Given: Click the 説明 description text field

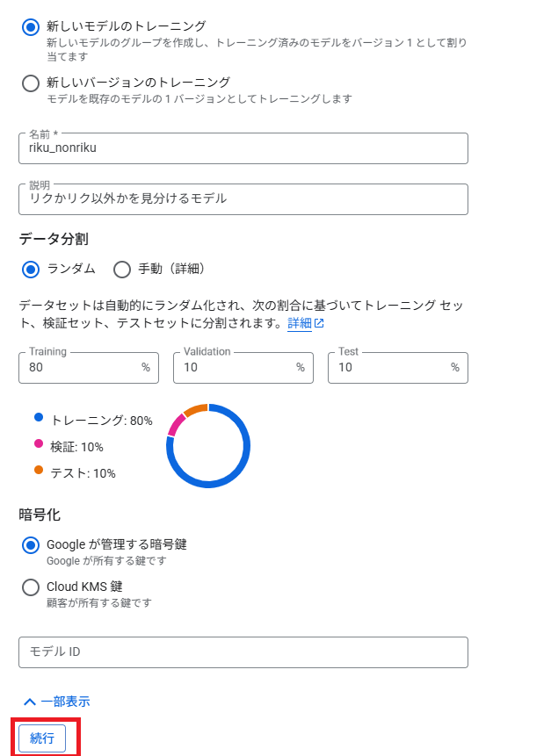Looking at the screenshot, I should [243, 199].
